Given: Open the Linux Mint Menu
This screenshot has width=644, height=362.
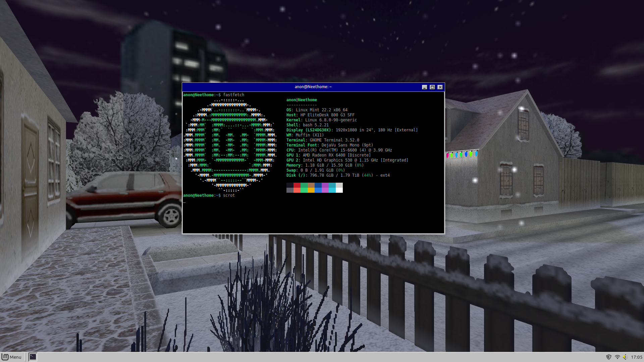Looking at the screenshot, I should pos(11,357).
